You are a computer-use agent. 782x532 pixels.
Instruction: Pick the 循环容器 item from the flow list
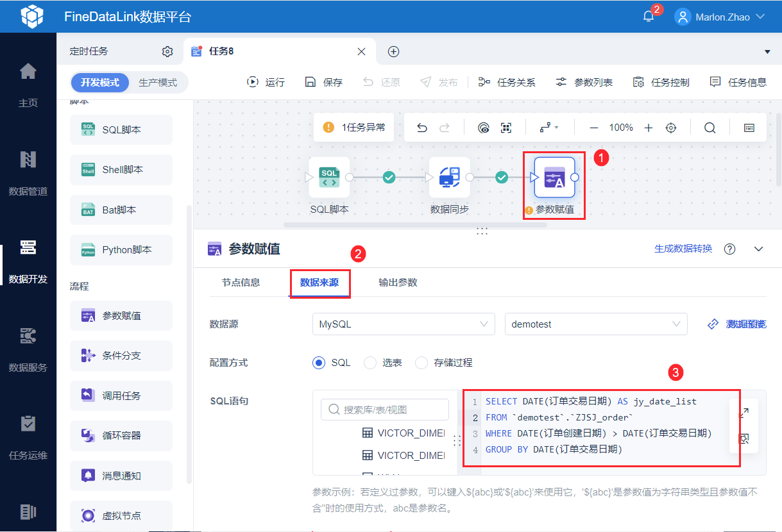[121, 436]
